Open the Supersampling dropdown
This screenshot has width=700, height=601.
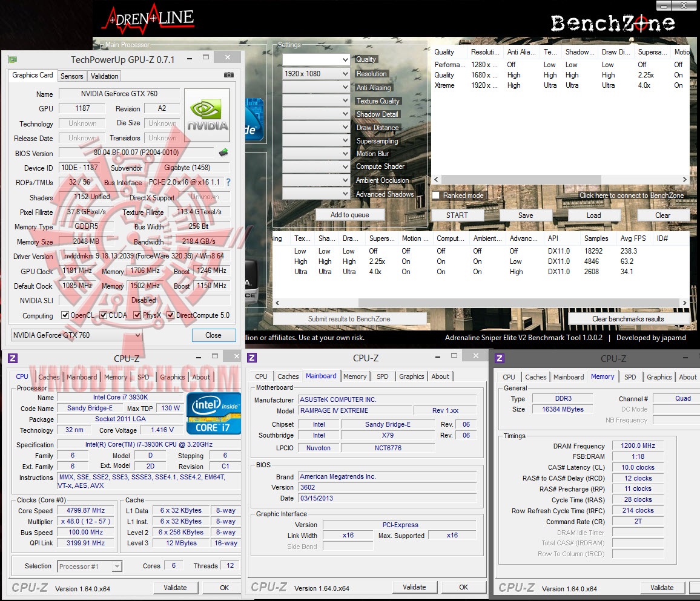coord(316,140)
